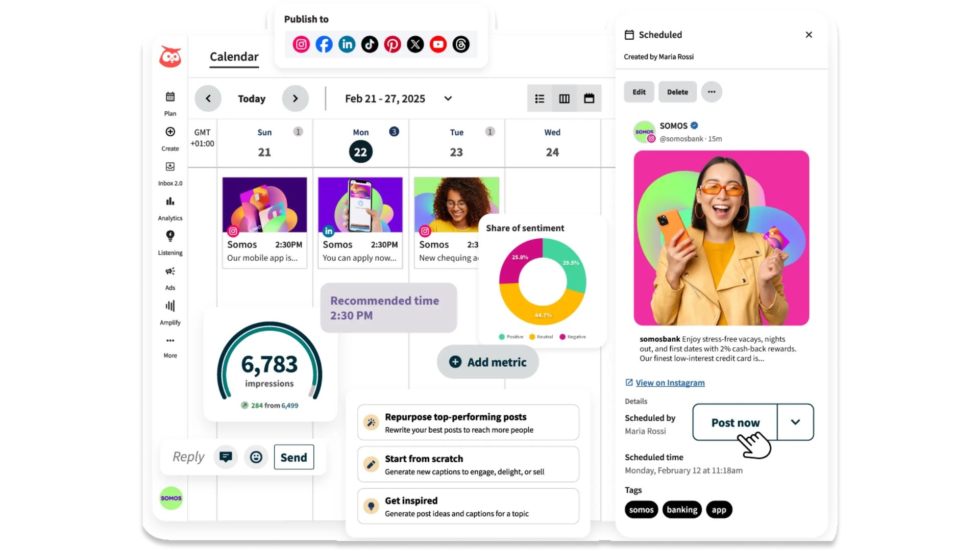The height and width of the screenshot is (551, 980).
Task: Select the YouTube publishing channel
Action: (438, 44)
